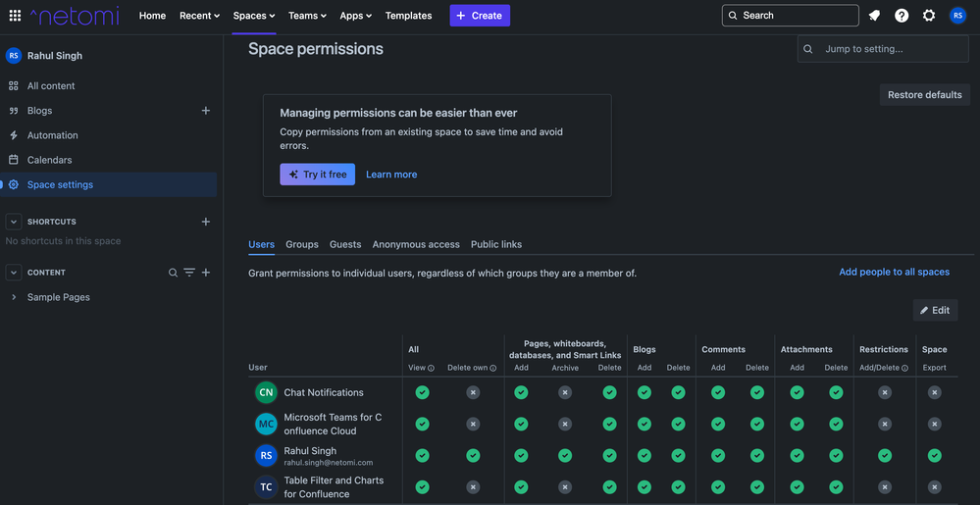Open Templates in top navigation
This screenshot has width=980, height=505.
409,16
